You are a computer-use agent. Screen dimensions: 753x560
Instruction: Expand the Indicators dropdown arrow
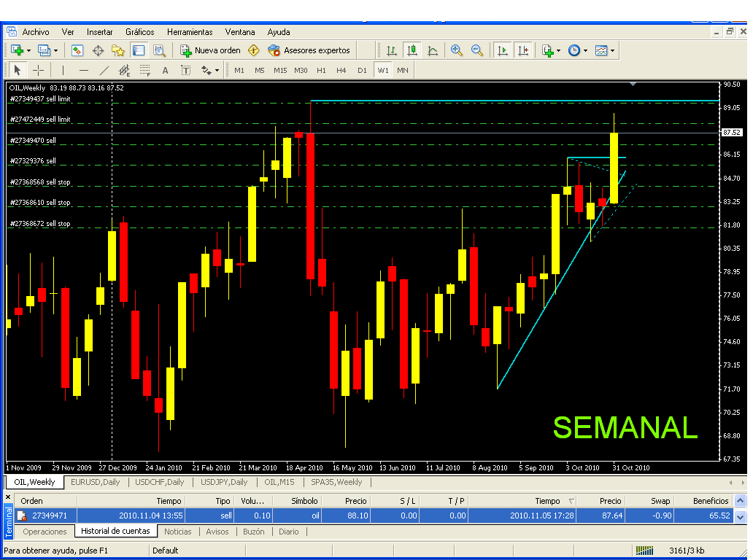(558, 50)
